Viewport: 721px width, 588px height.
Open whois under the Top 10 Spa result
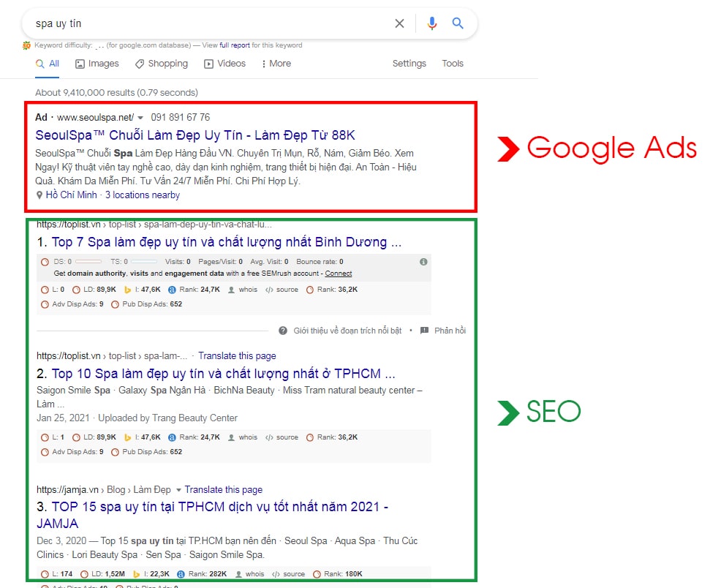point(243,437)
